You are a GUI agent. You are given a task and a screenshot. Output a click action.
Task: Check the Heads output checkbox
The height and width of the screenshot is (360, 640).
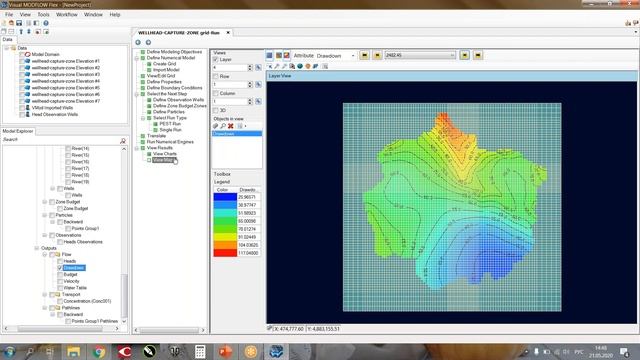[x=60, y=261]
